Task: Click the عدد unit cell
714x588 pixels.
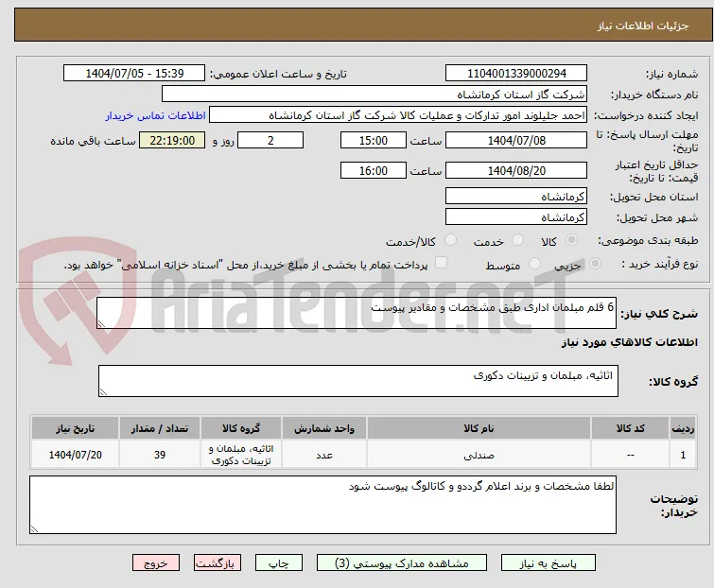Action: coord(324,455)
